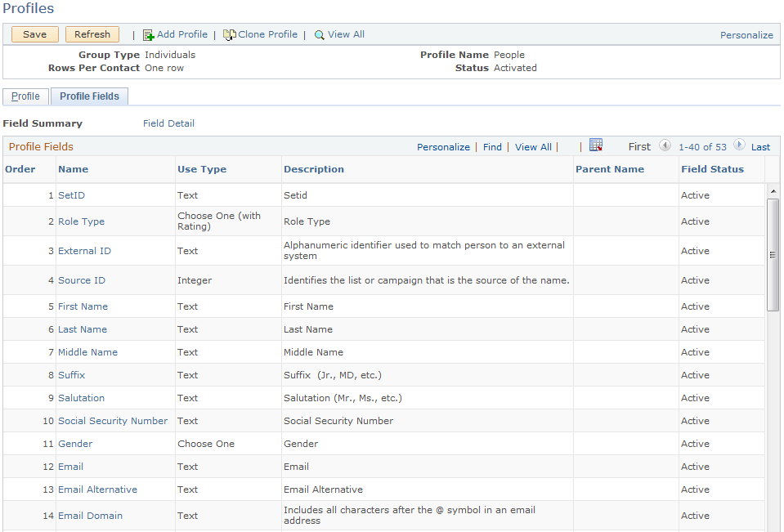Click the View All magnifier icon
Image resolution: width=784 pixels, height=532 pixels.
tap(319, 35)
